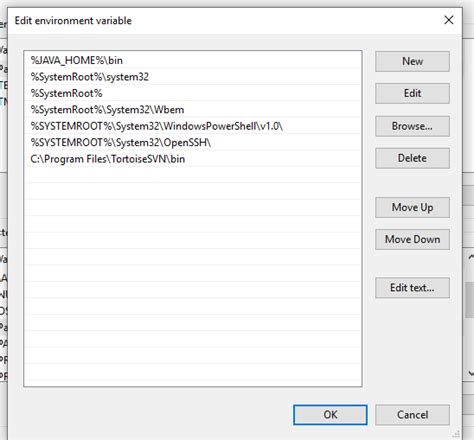This screenshot has width=474, height=440.
Task: Click the Edit button
Action: [x=412, y=93]
